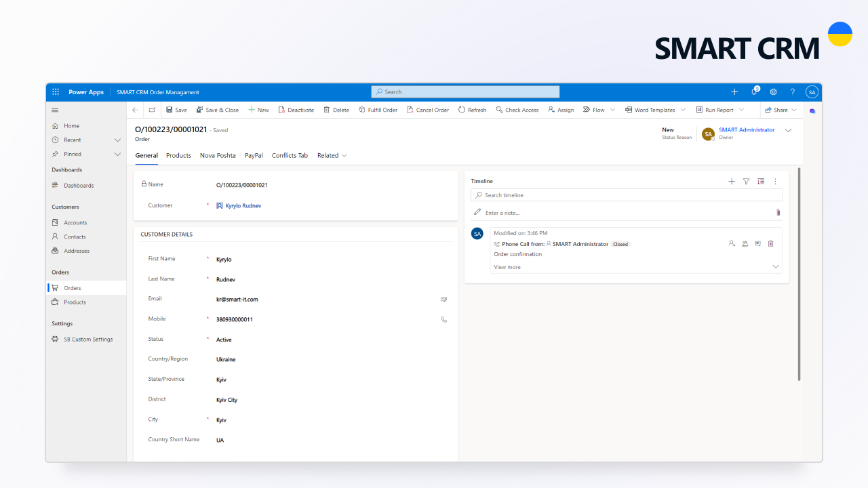Click the email icon beside kr@smart-it.com
Image resolution: width=868 pixels, height=488 pixels.
[x=444, y=299]
